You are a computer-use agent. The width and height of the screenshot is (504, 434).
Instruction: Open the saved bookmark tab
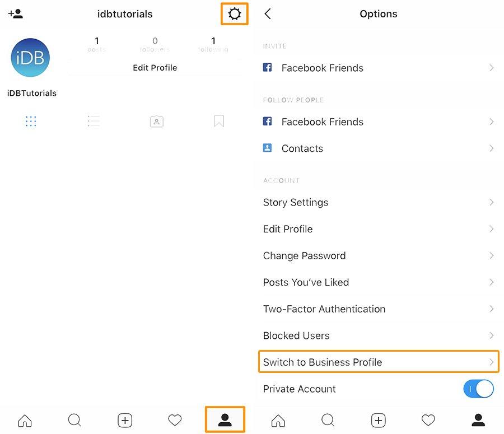[219, 121]
